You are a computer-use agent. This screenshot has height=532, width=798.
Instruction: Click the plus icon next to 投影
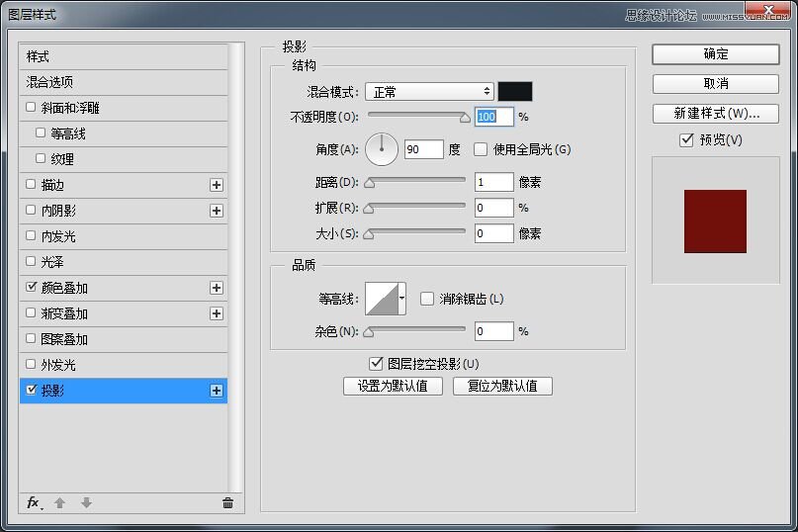pyautogui.click(x=217, y=391)
